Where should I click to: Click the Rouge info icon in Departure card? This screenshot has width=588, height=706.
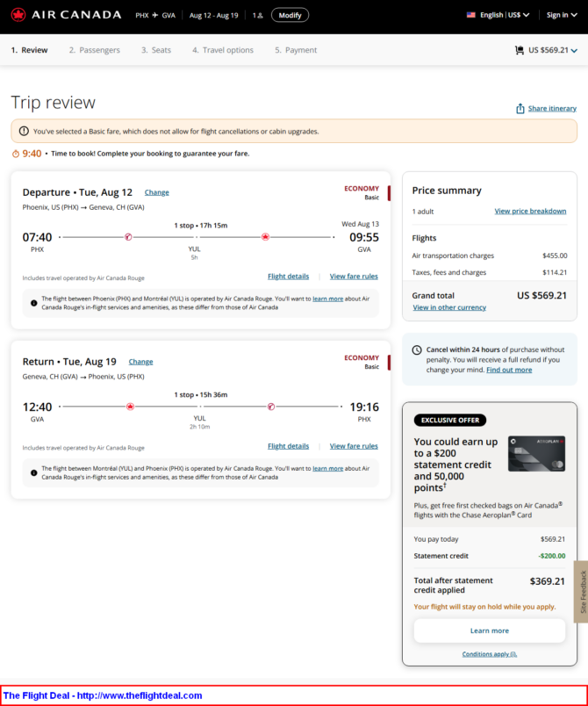pos(33,303)
